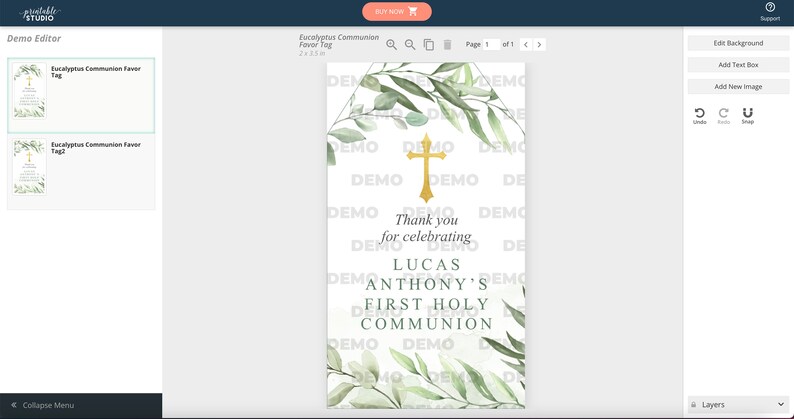794x419 pixels.
Task: Click the Printable Studio logo
Action: pyautogui.click(x=39, y=13)
